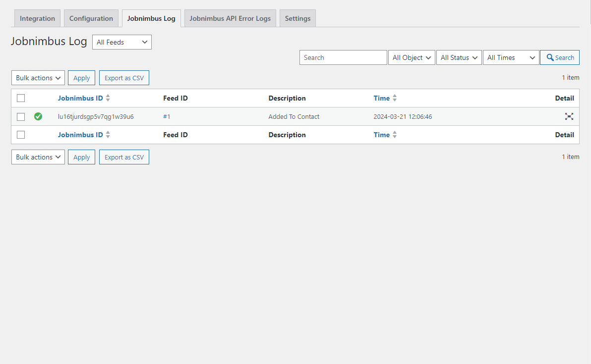
Task: Click the bottom Export as CSV button
Action: pos(124,157)
